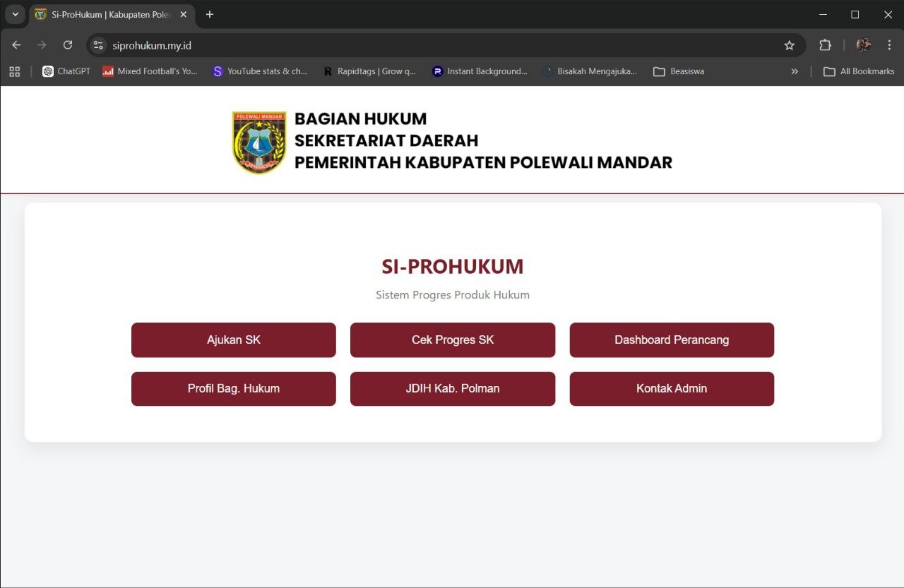
Task: Click the Ajukan SK button
Action: point(233,340)
